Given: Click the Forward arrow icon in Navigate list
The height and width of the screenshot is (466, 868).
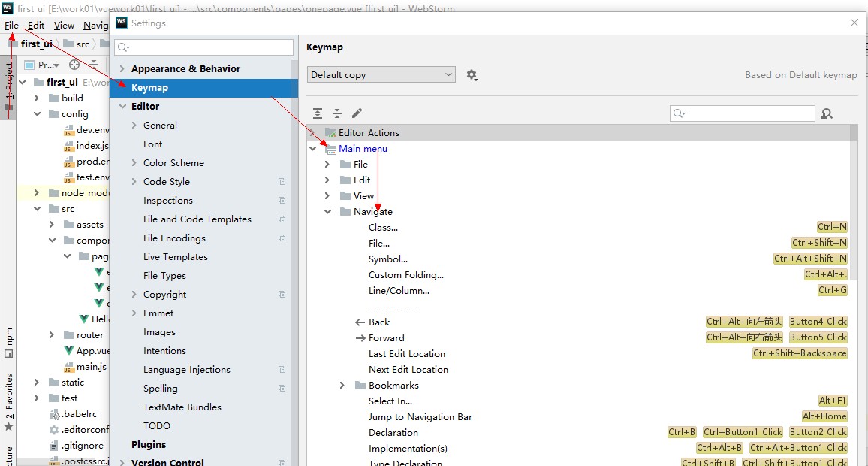Looking at the screenshot, I should [360, 338].
